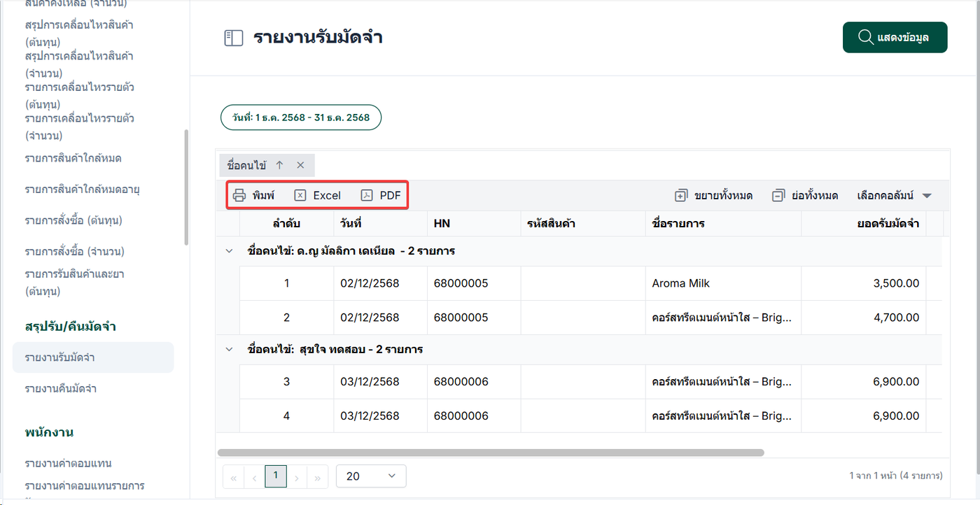Screen dimensions: 980x505
Task: Open the เลือกคอลัมน์ column chooser dropdown
Action: click(895, 196)
